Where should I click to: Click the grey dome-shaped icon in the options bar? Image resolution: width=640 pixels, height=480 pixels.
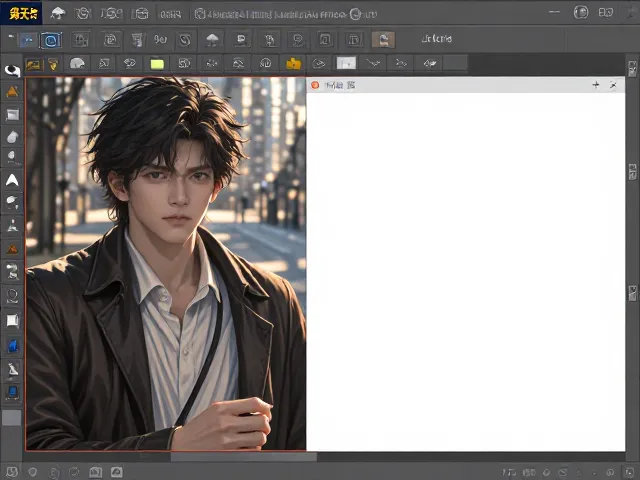[77, 63]
